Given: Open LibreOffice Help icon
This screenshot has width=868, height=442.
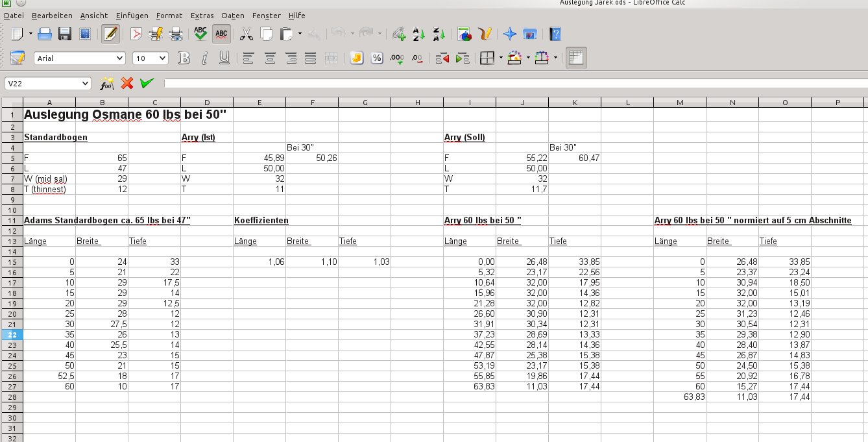Looking at the screenshot, I should [x=555, y=34].
